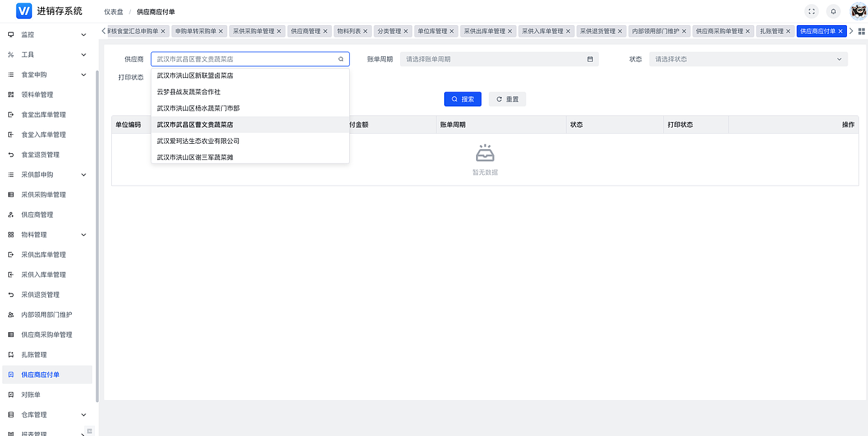Select 武汉市洪山区新联盟卤菜店 from the list
This screenshot has height=436, width=868.
(250, 76)
